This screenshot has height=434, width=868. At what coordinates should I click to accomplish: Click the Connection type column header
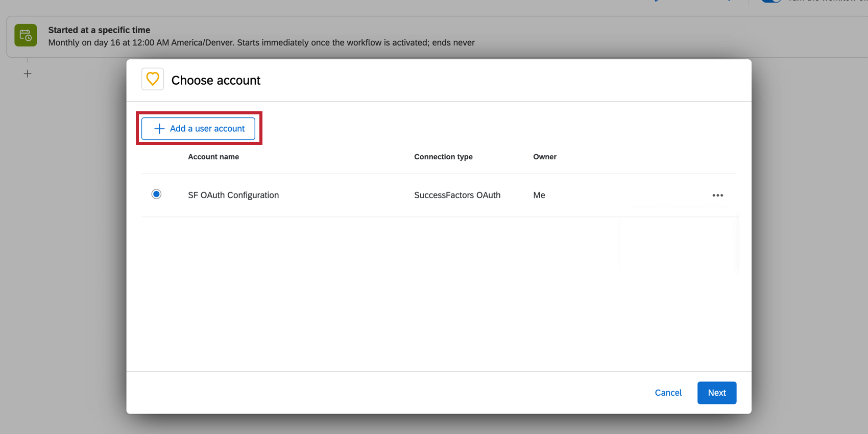tap(443, 157)
